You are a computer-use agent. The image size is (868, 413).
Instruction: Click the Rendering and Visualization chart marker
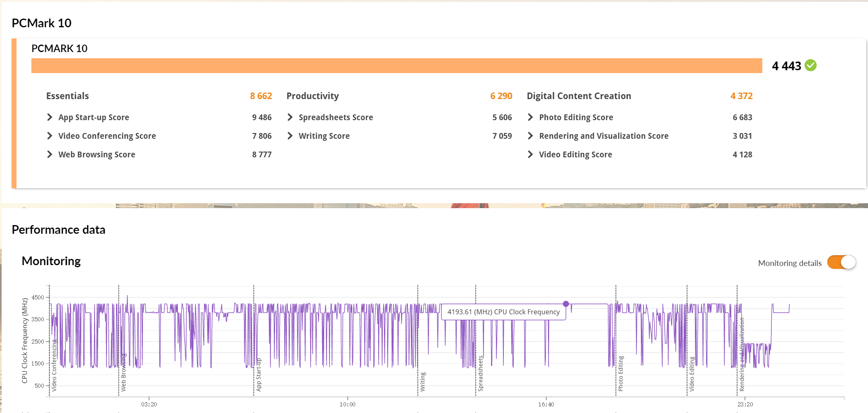[742, 354]
